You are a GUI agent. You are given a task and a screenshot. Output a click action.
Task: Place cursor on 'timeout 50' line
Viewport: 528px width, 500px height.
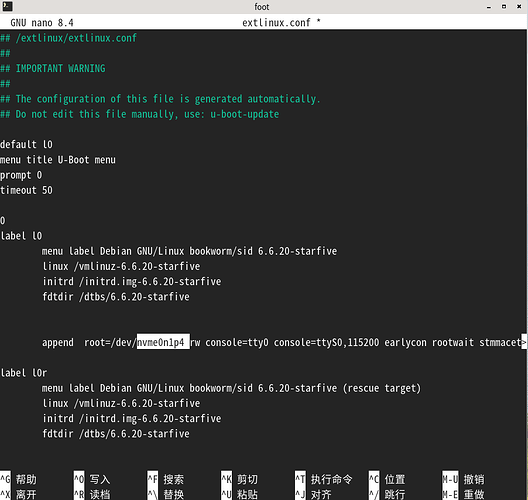tap(26, 190)
